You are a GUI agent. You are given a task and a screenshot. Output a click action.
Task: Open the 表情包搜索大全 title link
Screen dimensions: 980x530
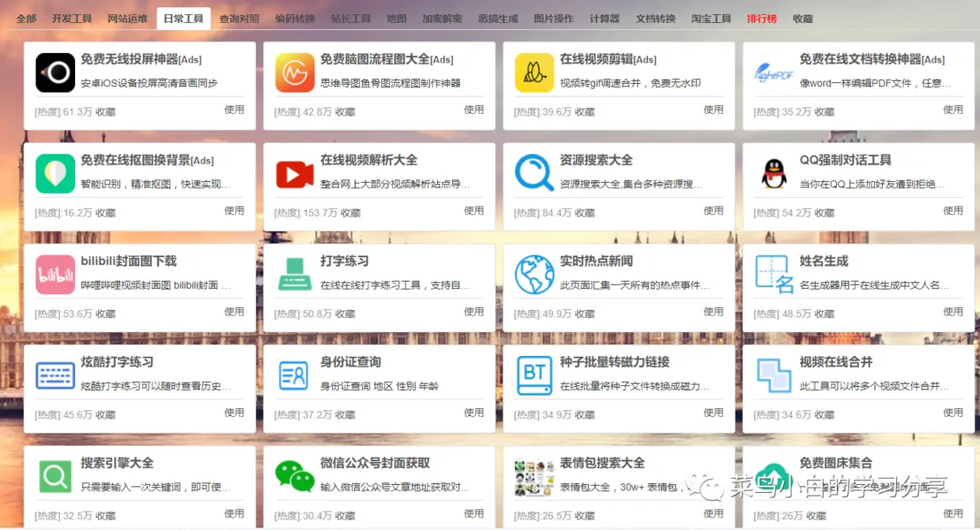[603, 464]
